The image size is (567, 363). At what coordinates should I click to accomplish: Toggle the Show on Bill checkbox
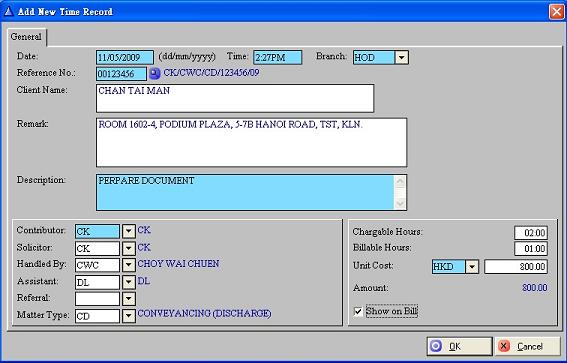(x=358, y=311)
